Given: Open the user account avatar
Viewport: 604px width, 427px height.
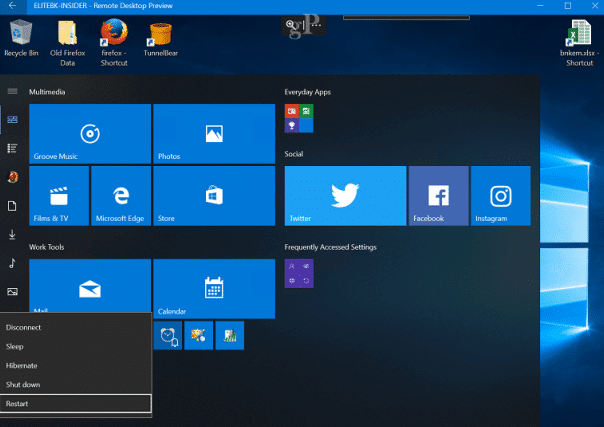Looking at the screenshot, I should (x=12, y=177).
